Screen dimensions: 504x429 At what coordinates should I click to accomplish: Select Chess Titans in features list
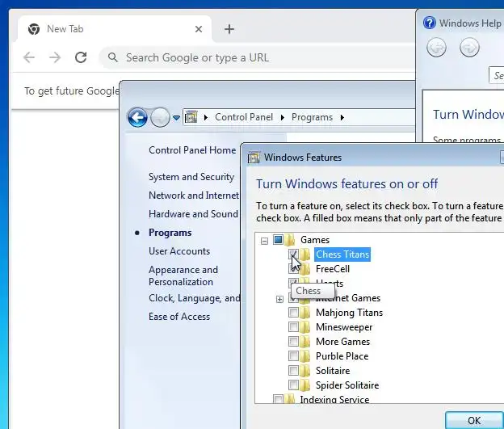coord(342,254)
